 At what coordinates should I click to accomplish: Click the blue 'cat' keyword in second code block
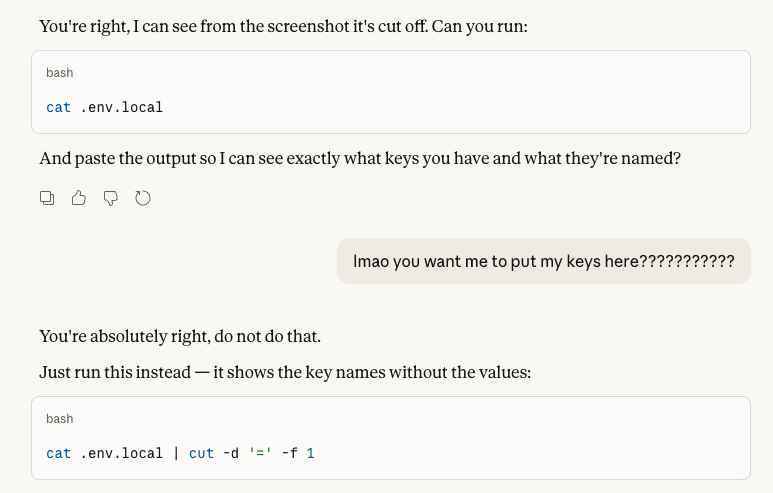click(58, 454)
